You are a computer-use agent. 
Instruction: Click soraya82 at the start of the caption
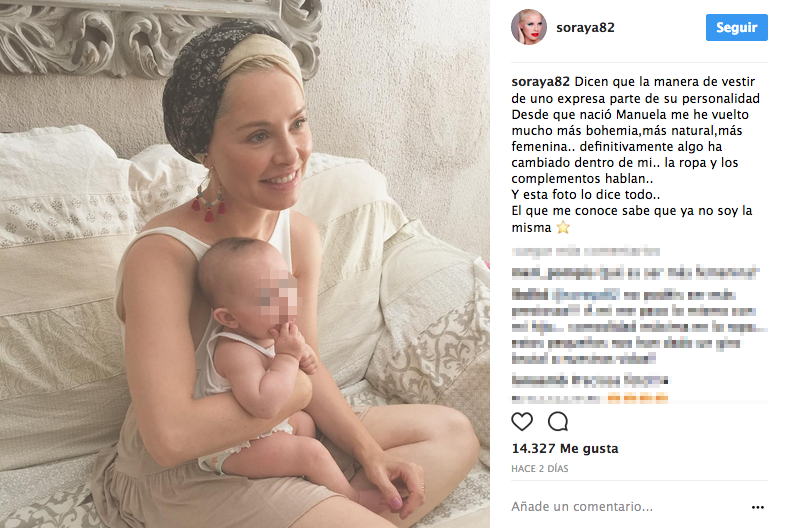pos(540,82)
